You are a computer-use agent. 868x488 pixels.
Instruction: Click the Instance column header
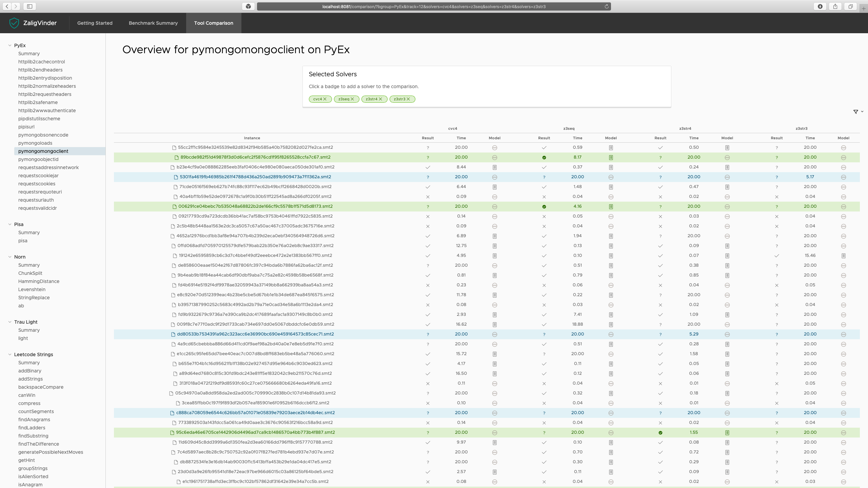tap(252, 138)
